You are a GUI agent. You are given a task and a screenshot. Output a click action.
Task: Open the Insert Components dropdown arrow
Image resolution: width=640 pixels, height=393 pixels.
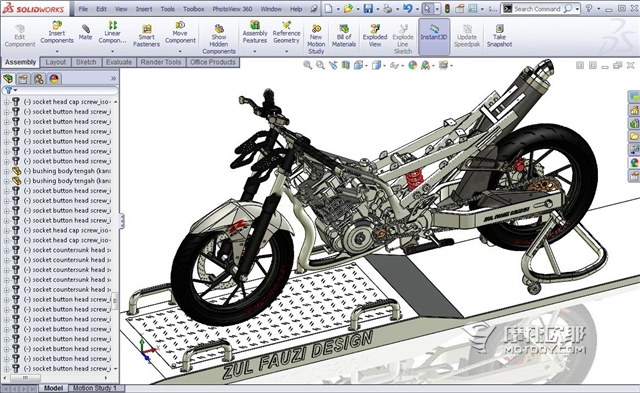point(57,51)
